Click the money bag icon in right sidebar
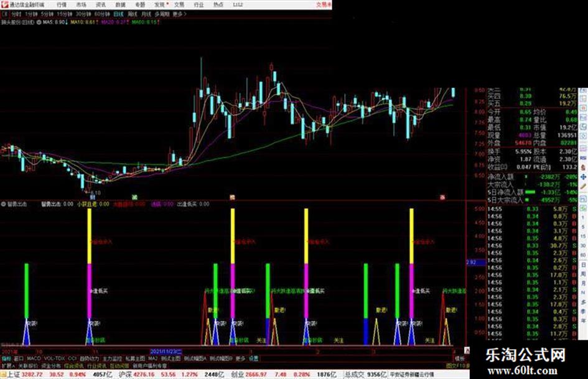588x379 pixels. [583, 167]
